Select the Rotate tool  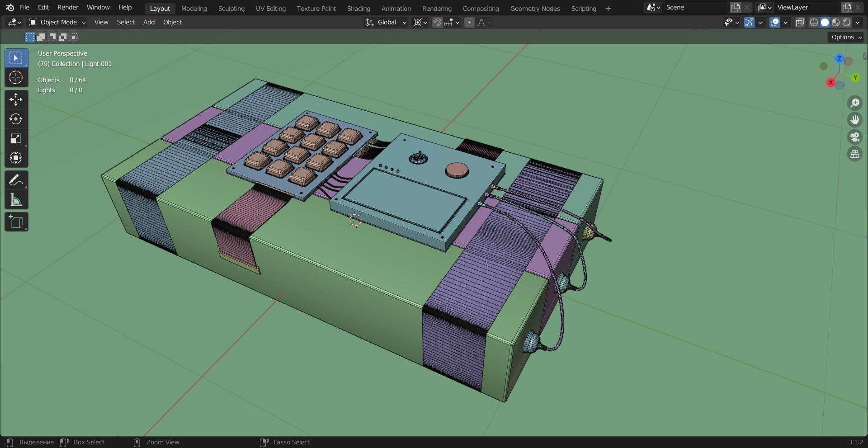tap(16, 119)
